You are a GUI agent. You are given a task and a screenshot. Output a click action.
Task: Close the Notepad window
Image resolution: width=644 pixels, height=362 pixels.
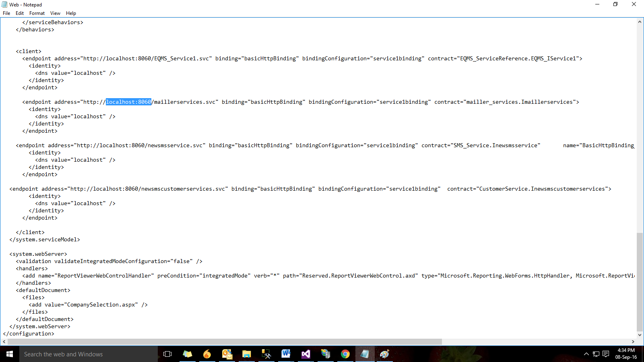pyautogui.click(x=634, y=4)
